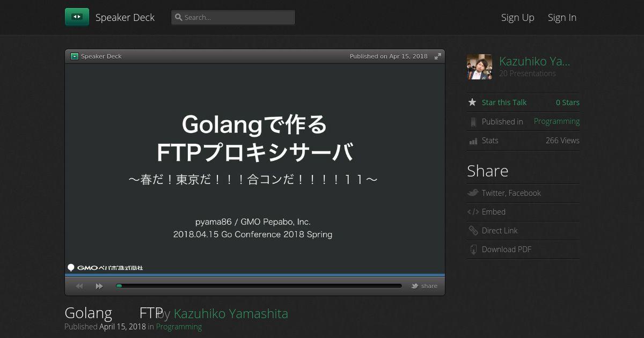
Task: Click the player share button
Action: tap(425, 286)
